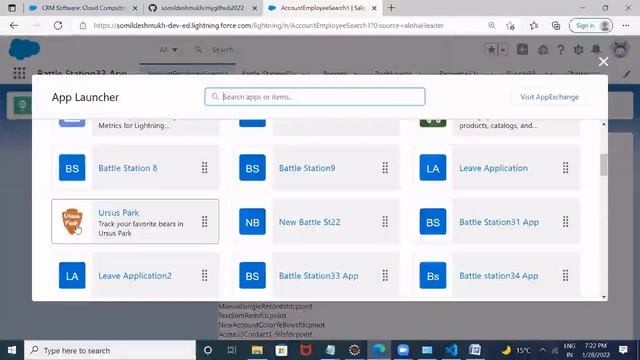Screen dimensions: 640x360
Task: Open the Battle Station 8 link
Action: click(128, 168)
